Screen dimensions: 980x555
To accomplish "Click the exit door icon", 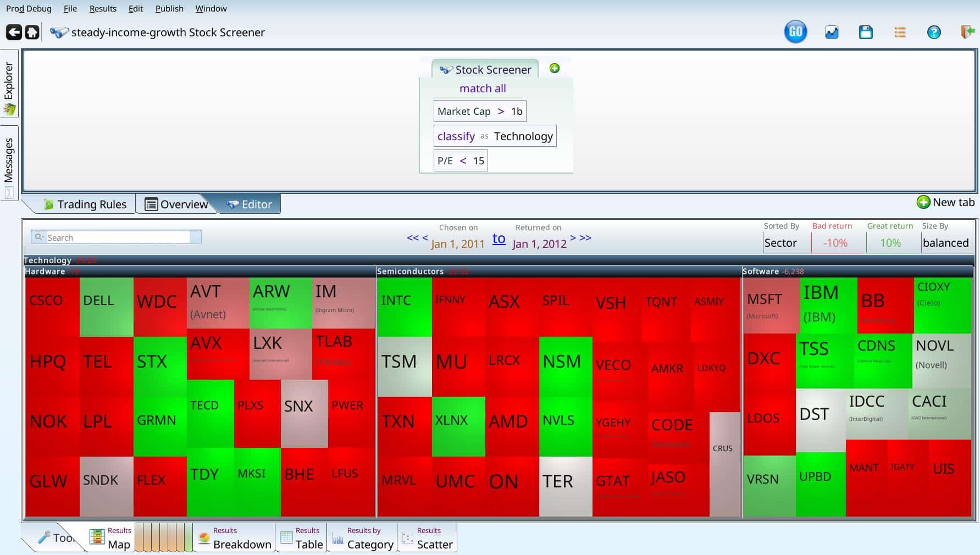I will click(x=967, y=32).
